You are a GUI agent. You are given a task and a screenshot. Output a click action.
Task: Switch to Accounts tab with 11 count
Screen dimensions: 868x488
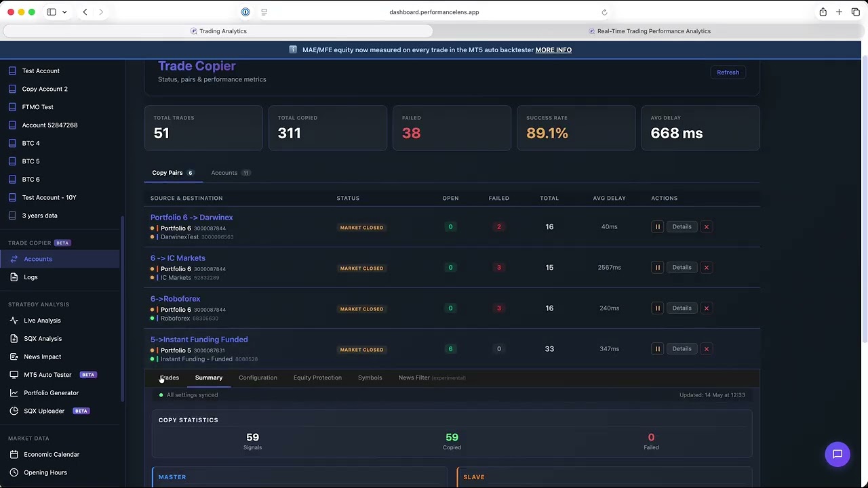(x=231, y=173)
